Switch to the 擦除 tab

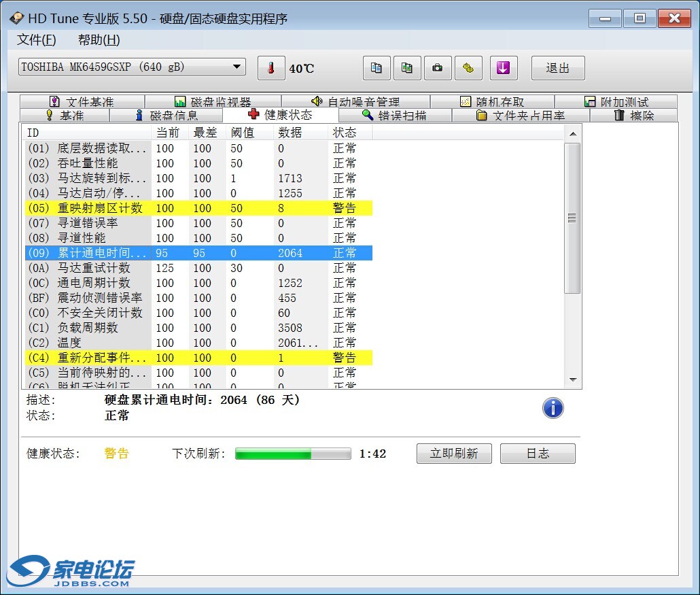tap(634, 115)
